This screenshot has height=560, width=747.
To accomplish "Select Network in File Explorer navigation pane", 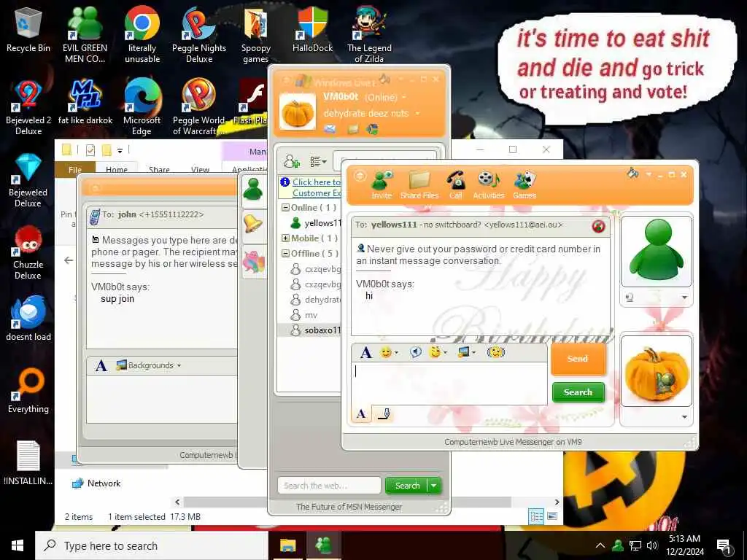I will (x=96, y=483).
